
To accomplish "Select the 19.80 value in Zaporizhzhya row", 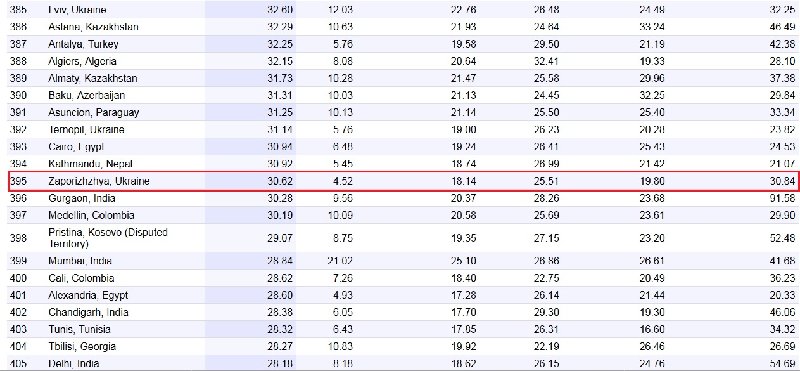I will point(652,181).
